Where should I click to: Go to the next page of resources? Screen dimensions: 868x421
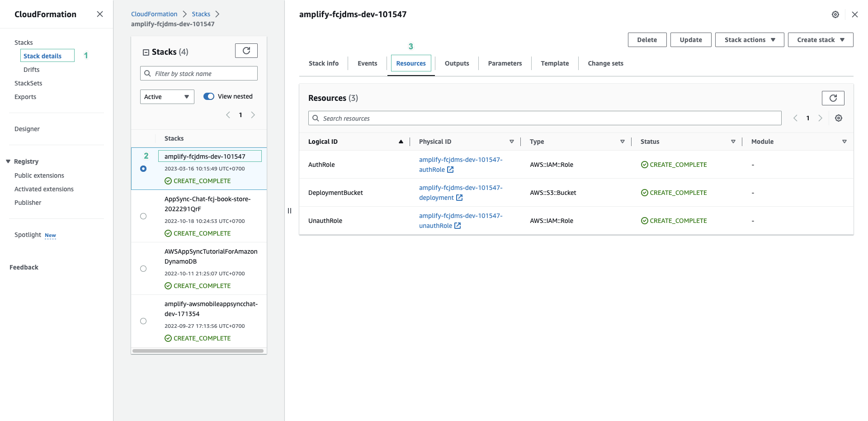click(x=821, y=118)
